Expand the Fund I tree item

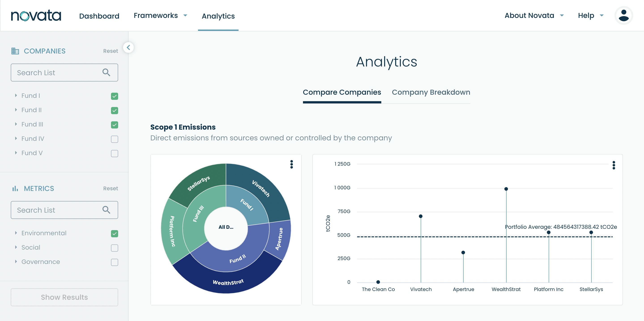(16, 96)
